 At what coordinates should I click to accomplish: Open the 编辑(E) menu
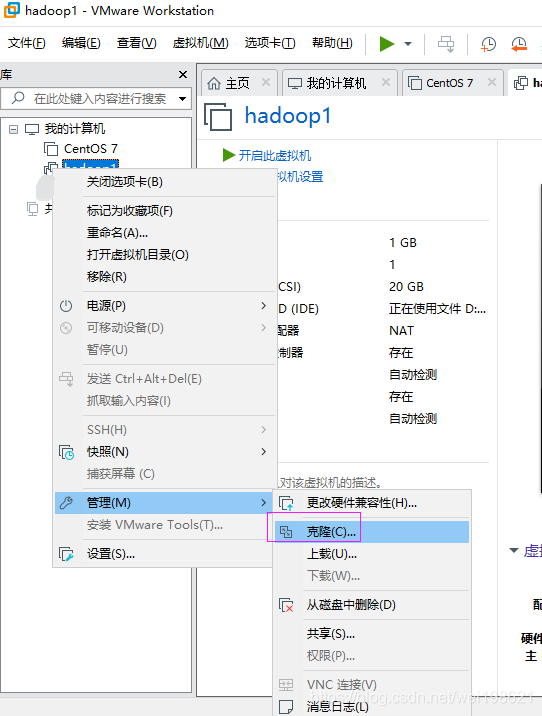click(81, 43)
